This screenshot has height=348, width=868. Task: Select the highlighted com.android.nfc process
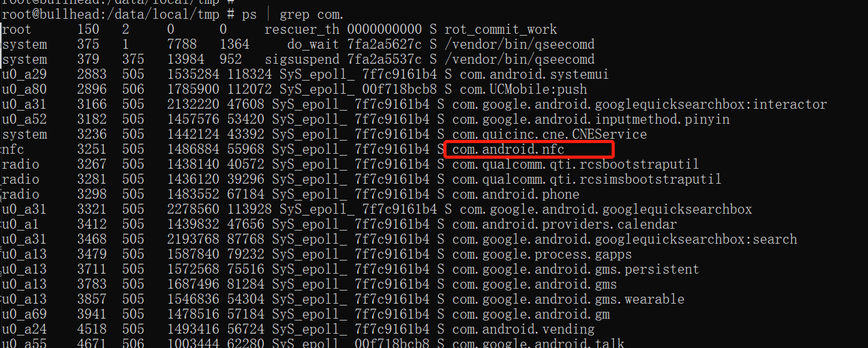[x=508, y=149]
